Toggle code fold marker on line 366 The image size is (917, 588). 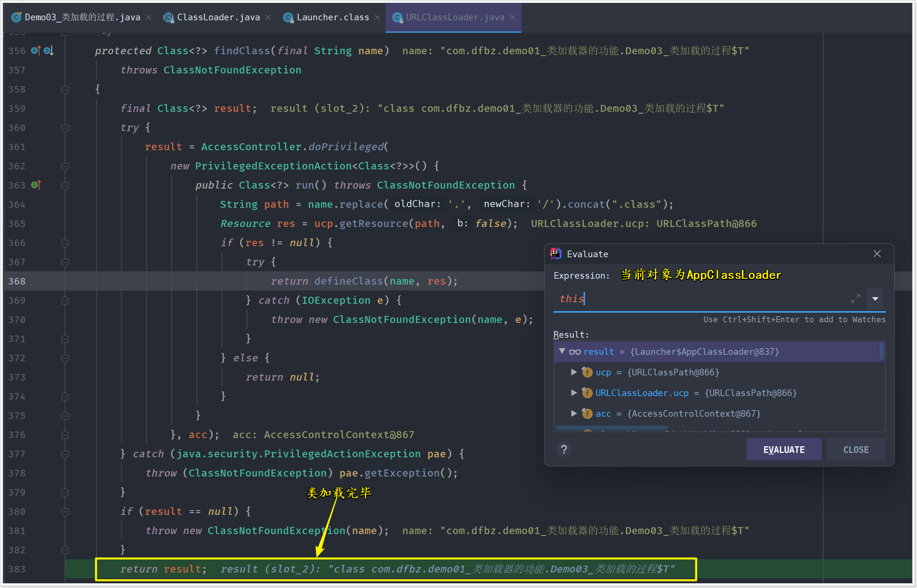(65, 243)
